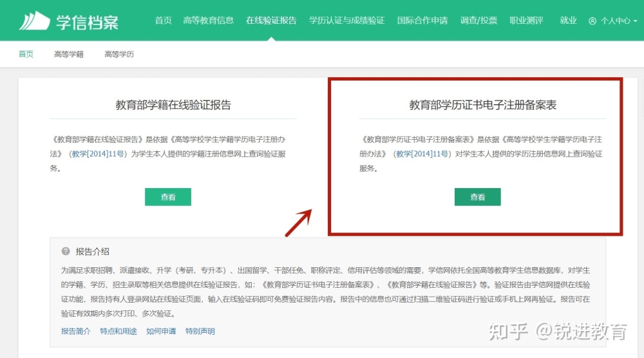Click the 学信档案 logo
The height and width of the screenshot is (358, 644).
click(x=69, y=21)
